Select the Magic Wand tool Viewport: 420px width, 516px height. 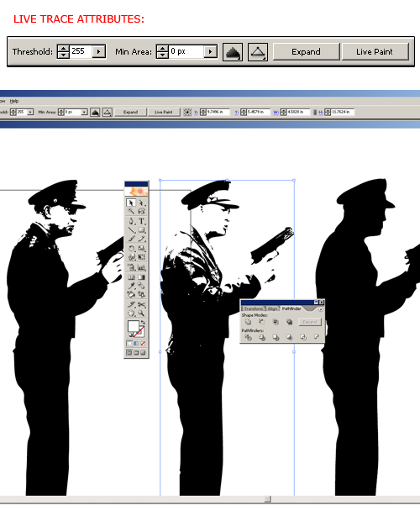coord(131,211)
